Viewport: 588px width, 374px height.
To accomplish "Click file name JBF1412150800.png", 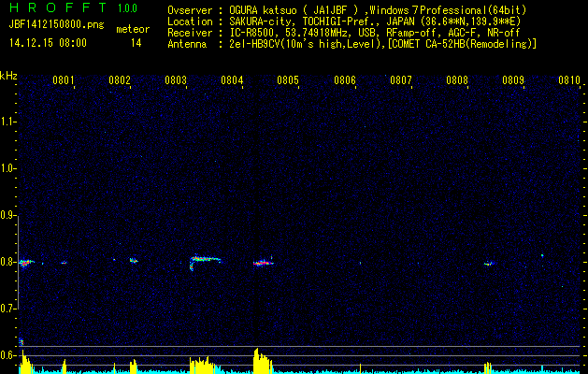I will click(x=57, y=25).
